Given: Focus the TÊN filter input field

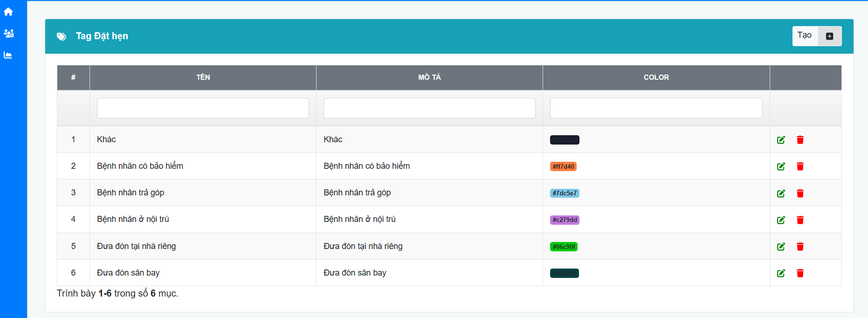Looking at the screenshot, I should tap(203, 108).
